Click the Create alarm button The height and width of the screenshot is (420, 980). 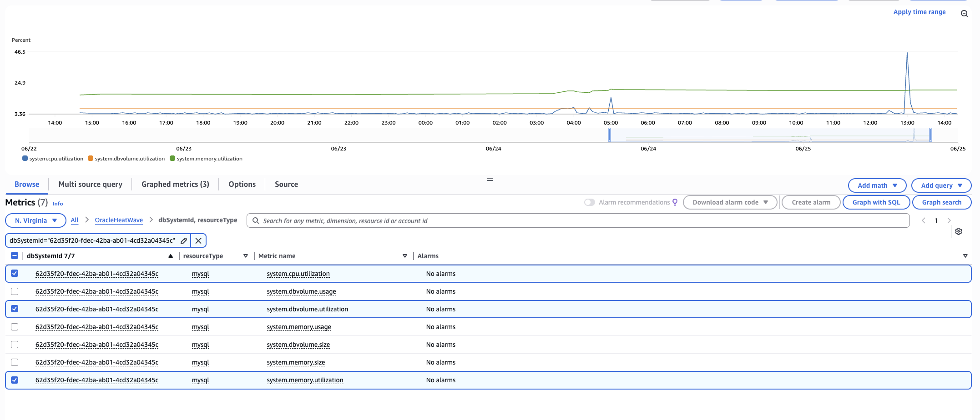click(x=811, y=202)
